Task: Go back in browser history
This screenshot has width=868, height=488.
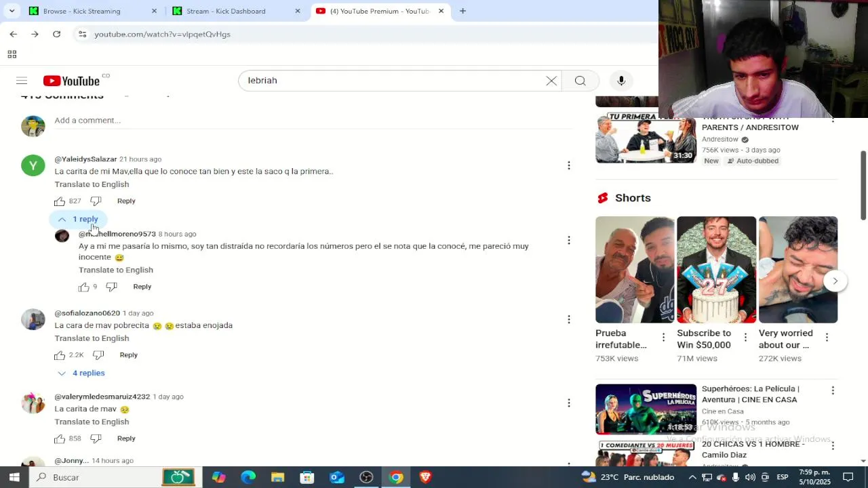Action: pos(14,34)
